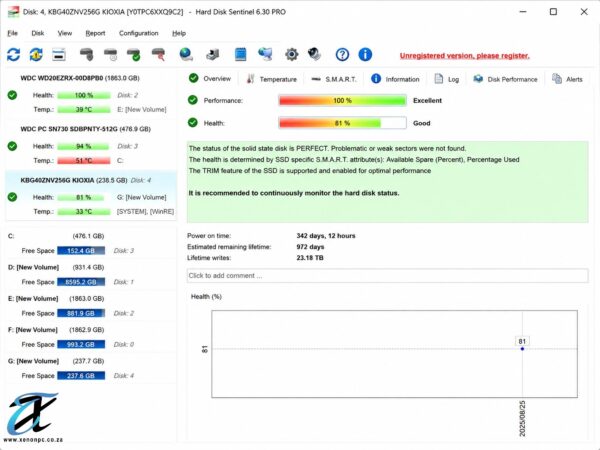600x450 pixels.
Task: Click the green status icon for KIOXIA disk
Action: (12, 197)
